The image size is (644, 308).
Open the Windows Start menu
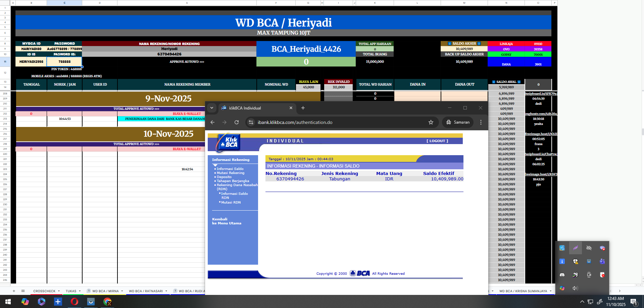(8, 302)
